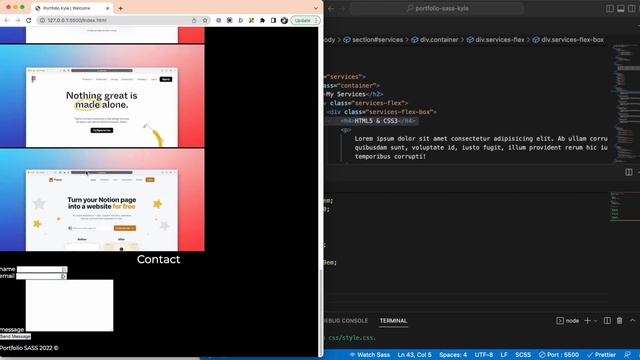Viewport: 640px width, 360px height.
Task: Click the blue D extension icon
Action: [240, 20]
